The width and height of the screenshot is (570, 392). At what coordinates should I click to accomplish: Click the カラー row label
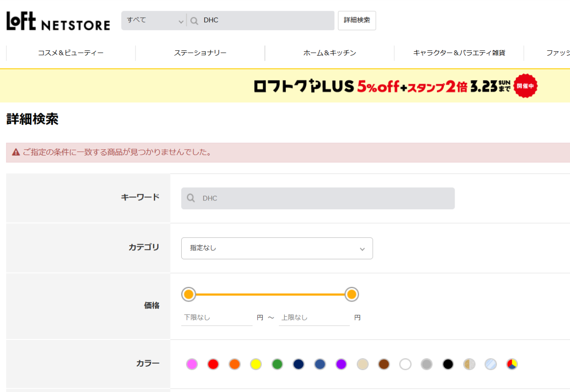tap(148, 363)
